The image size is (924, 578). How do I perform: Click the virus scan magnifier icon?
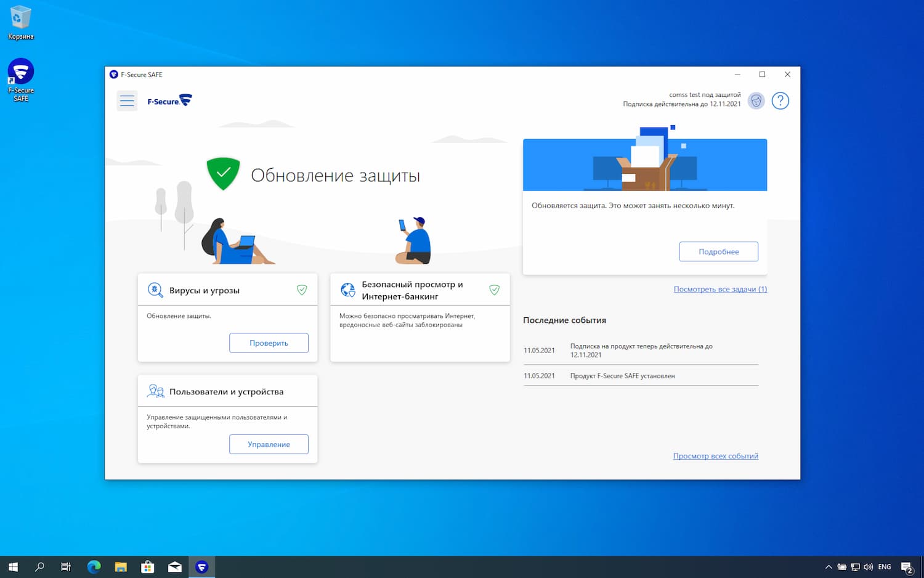click(x=155, y=290)
